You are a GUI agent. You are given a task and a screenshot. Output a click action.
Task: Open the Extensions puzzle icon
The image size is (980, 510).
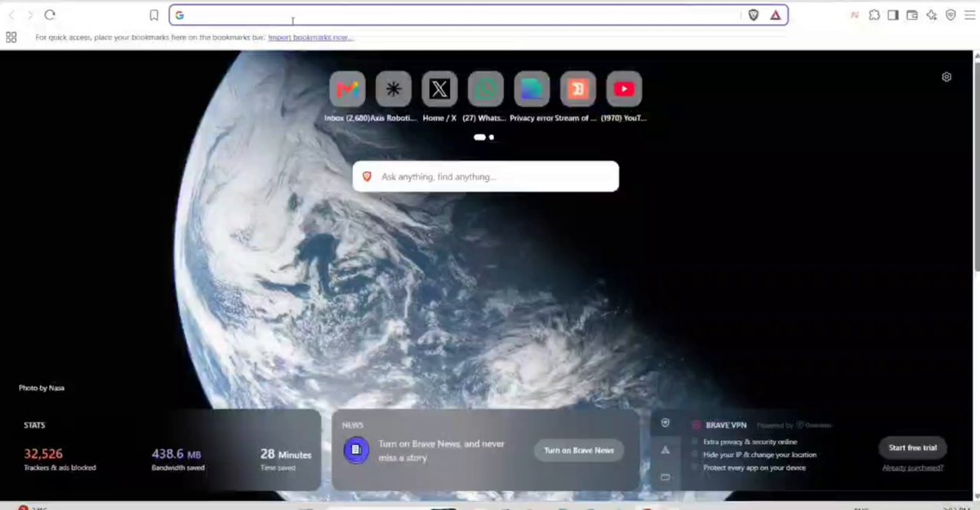(874, 15)
